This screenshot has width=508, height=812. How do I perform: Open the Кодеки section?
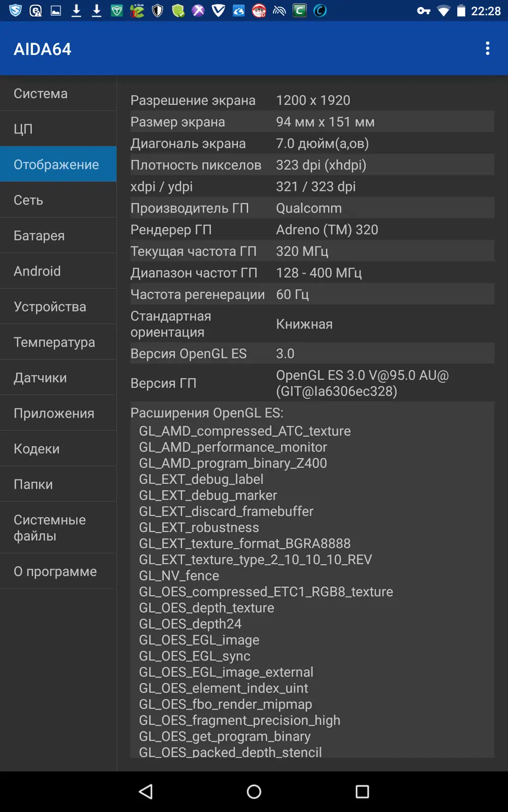[58, 449]
